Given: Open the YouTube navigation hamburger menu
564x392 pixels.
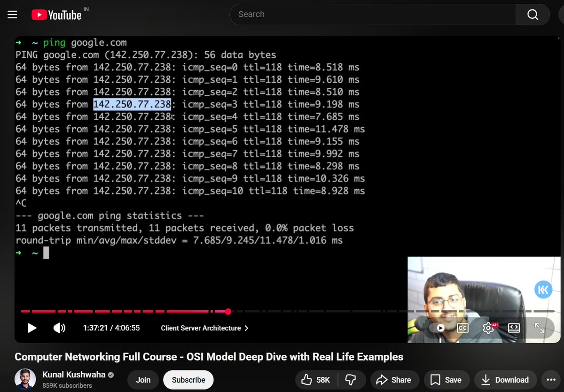Looking at the screenshot, I should pos(12,14).
